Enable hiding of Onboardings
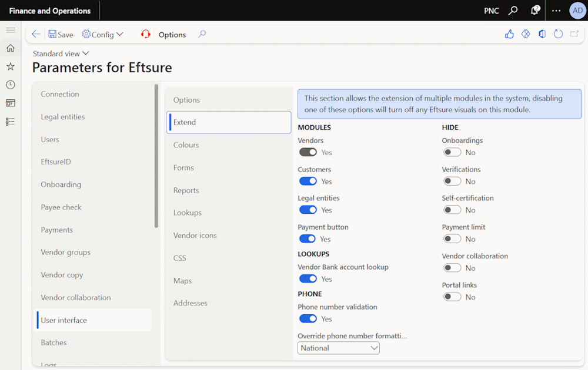Screen dimensions: 588x370 click(452, 153)
